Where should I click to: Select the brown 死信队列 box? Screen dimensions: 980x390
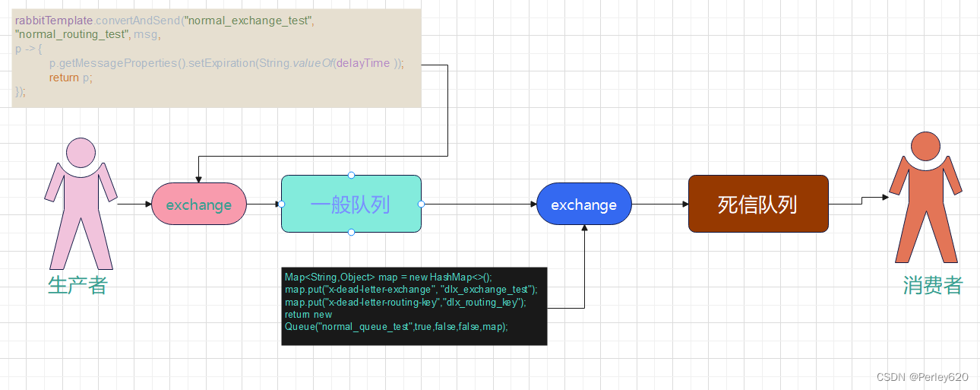(758, 204)
